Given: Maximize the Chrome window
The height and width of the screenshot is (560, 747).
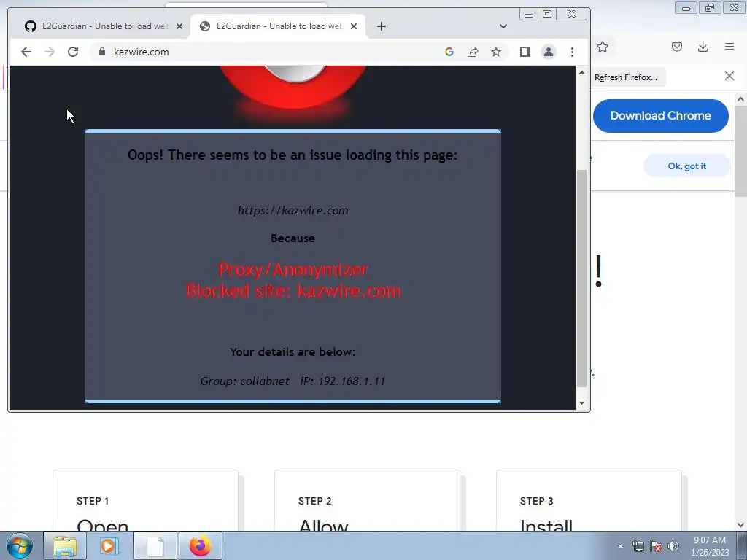Looking at the screenshot, I should click(547, 15).
